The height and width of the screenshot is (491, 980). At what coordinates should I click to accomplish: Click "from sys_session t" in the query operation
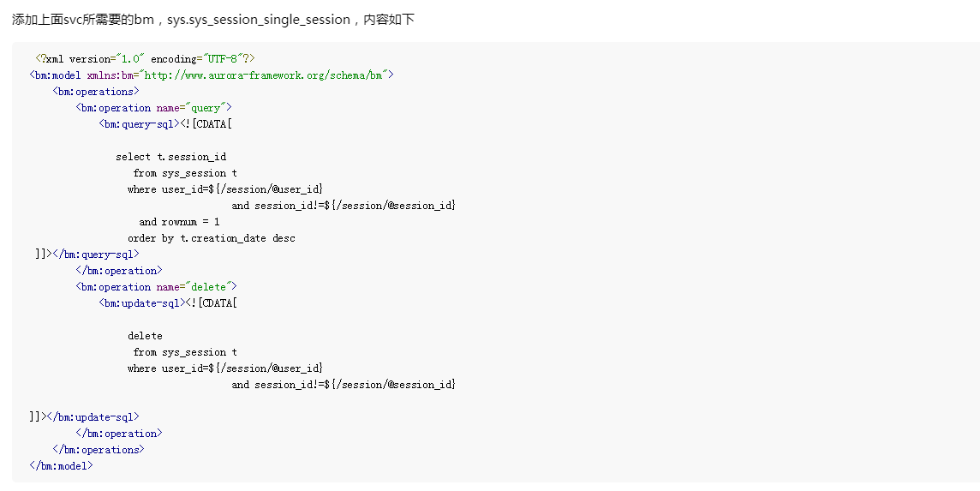(186, 173)
